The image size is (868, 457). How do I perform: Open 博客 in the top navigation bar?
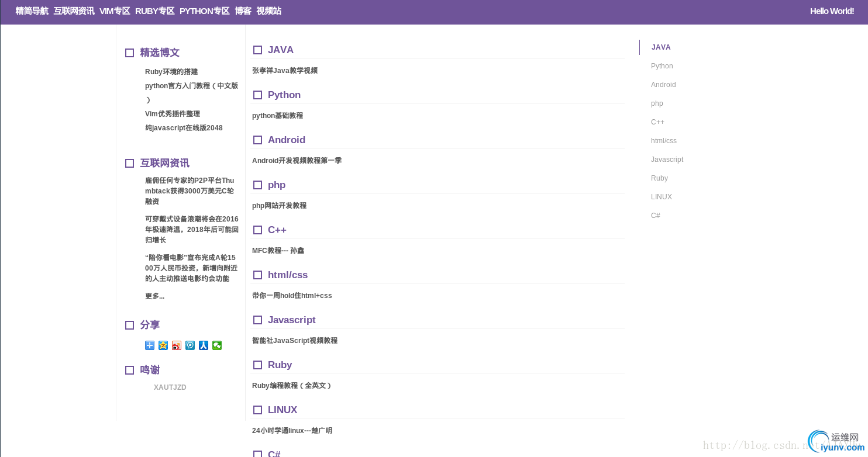coord(243,11)
